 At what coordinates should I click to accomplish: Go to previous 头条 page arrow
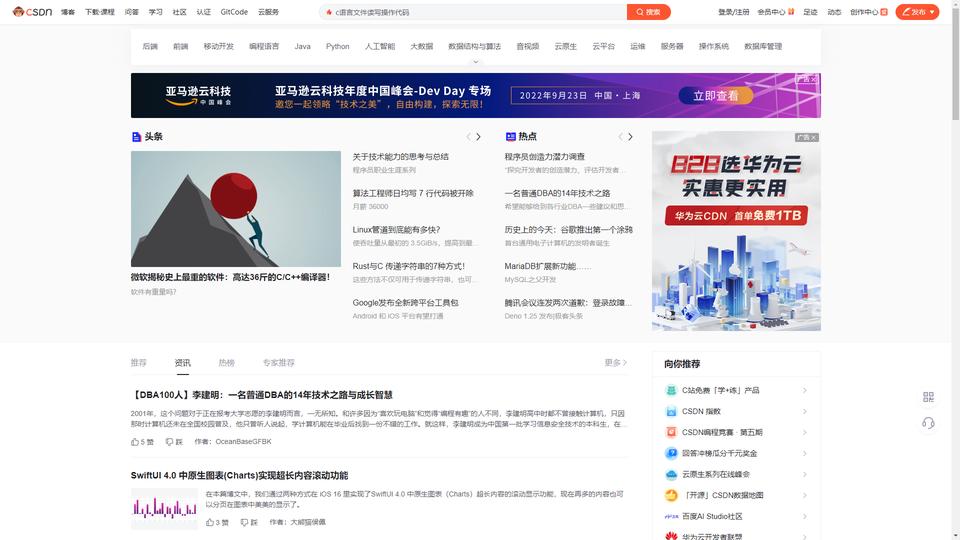468,137
